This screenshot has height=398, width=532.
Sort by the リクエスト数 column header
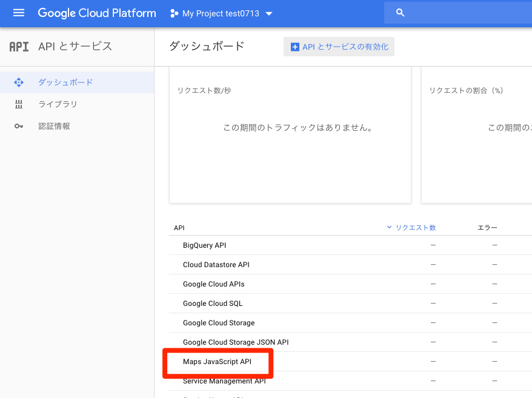pyautogui.click(x=411, y=227)
